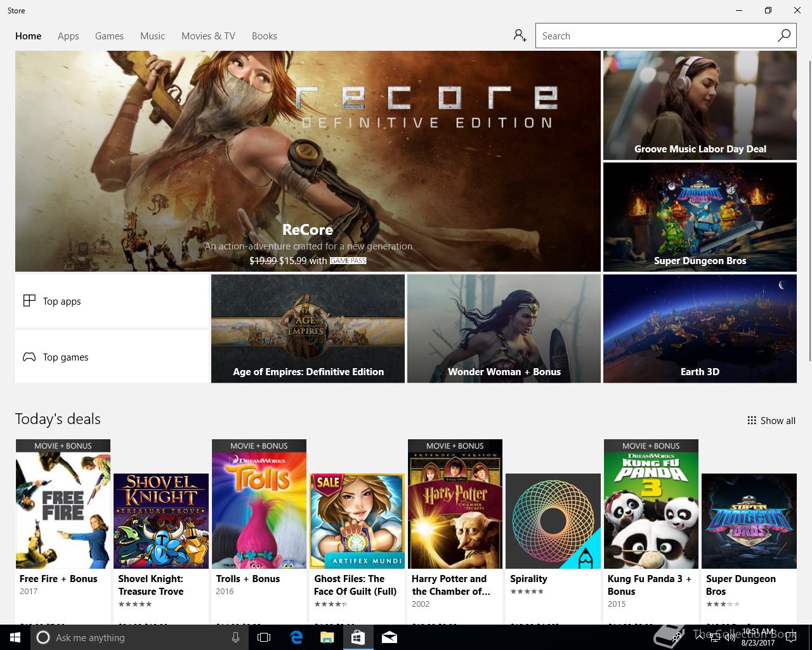Screen dimensions: 812x650
Task: Click the 'Spirality' title text
Action: (x=528, y=579)
